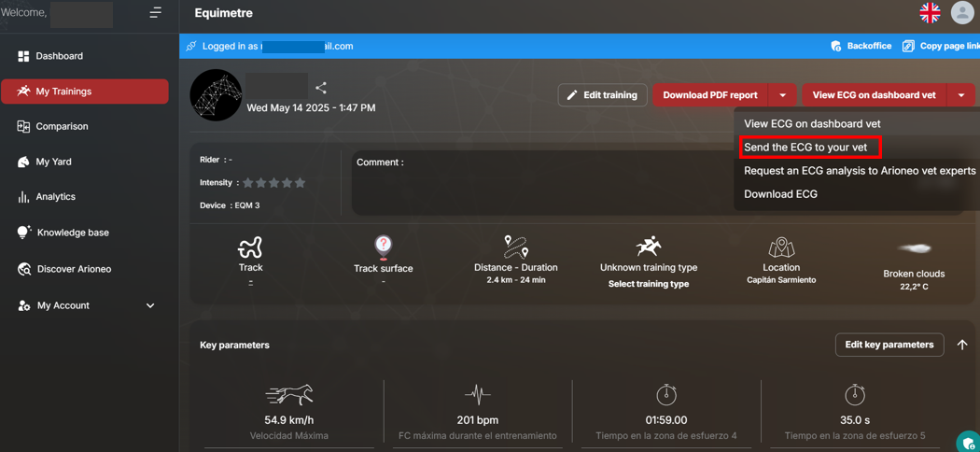
Task: Open the user profile avatar
Action: 962,12
